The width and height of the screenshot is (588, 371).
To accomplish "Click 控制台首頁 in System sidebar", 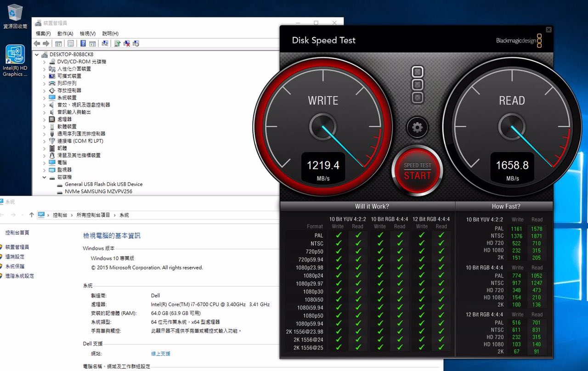I will (17, 233).
